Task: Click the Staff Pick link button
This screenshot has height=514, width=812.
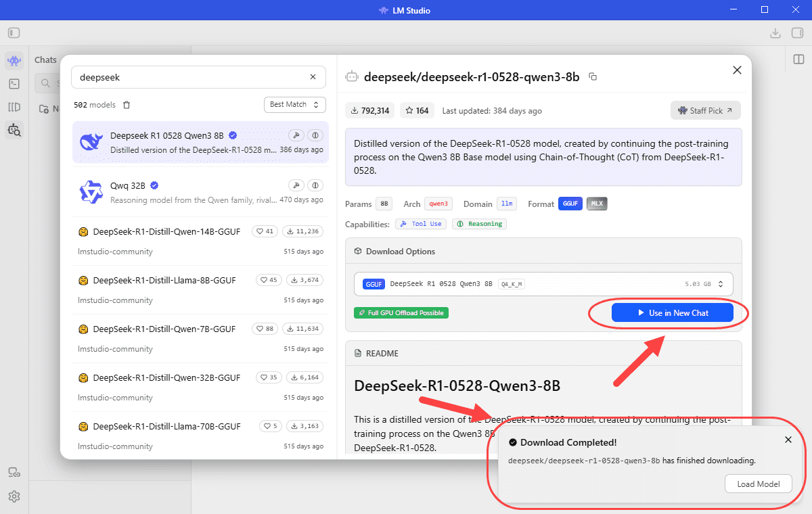Action: tap(706, 110)
